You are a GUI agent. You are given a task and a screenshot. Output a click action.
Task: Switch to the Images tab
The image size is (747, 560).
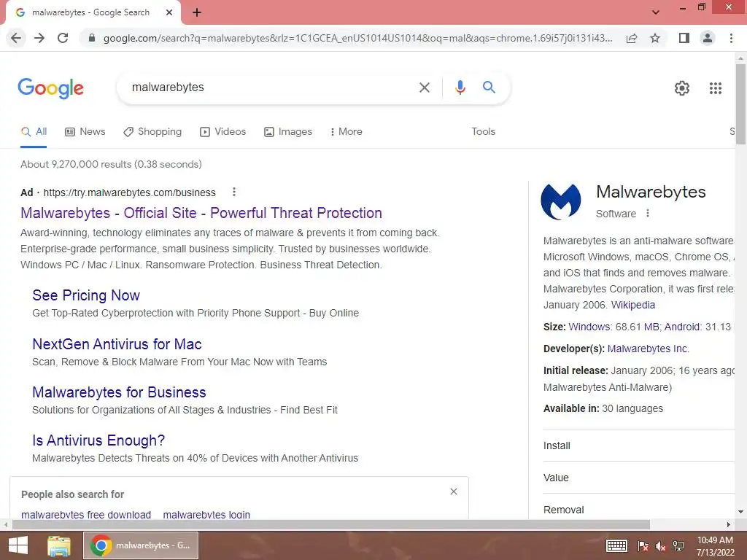(288, 132)
